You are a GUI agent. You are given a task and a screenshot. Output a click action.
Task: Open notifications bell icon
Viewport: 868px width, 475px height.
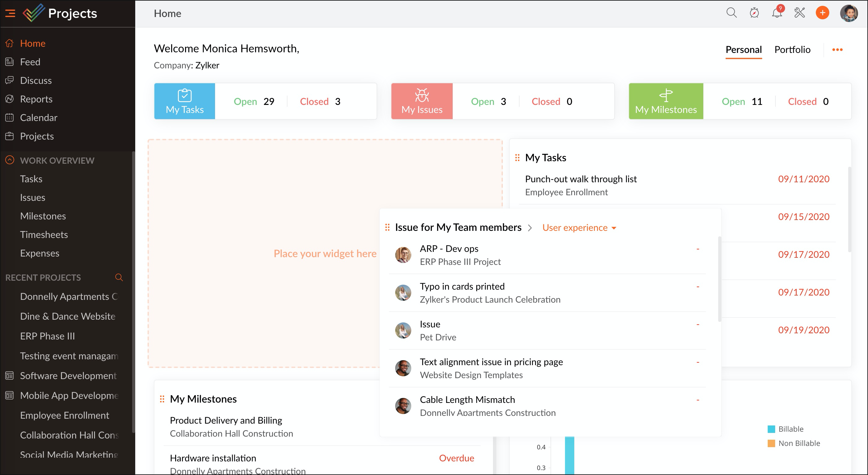(x=777, y=13)
